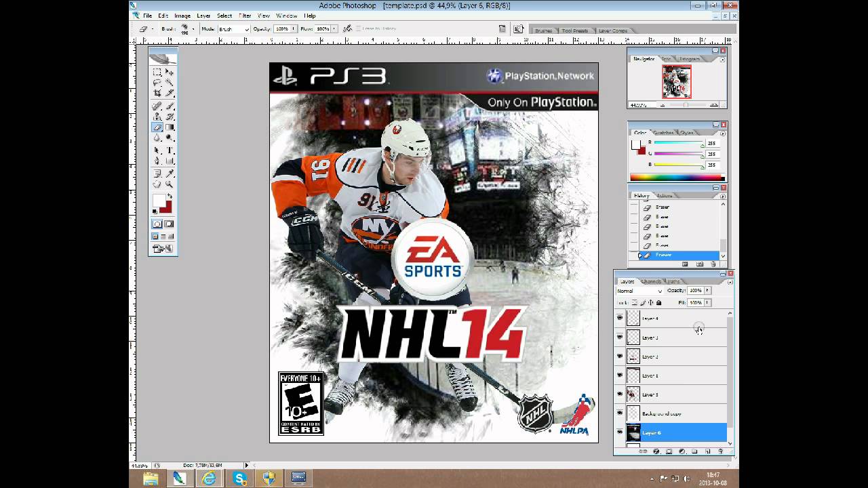Create new snapshot in History panel
Viewport: 868px width, 488px height.
[699, 264]
